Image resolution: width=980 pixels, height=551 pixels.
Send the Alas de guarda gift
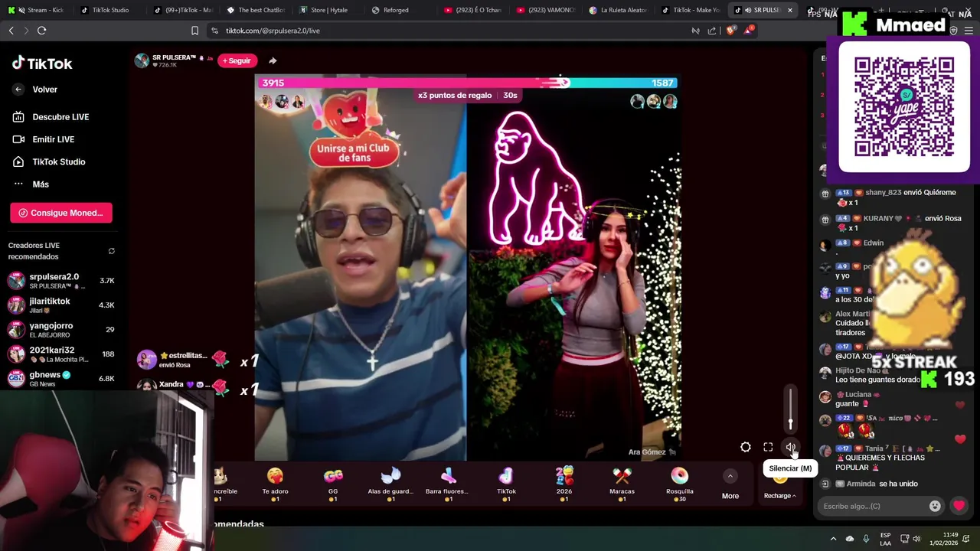coord(390,484)
